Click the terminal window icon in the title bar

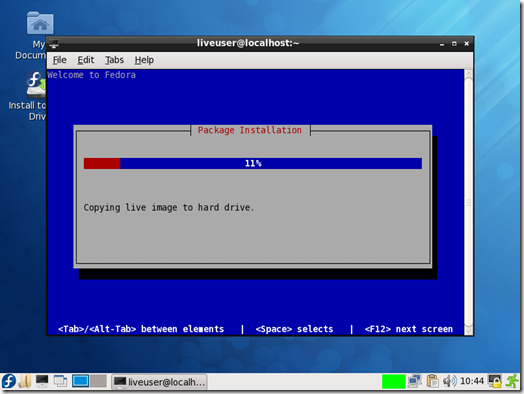pos(54,43)
